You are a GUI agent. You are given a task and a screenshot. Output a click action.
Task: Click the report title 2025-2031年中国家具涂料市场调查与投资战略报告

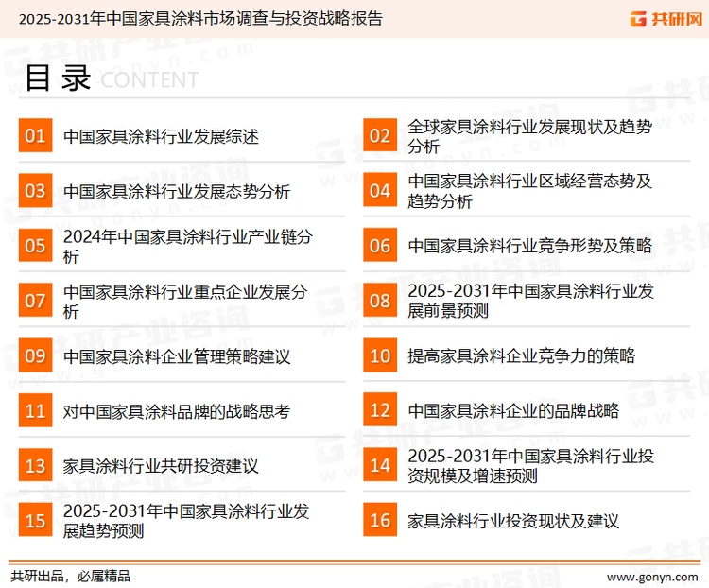200,19
